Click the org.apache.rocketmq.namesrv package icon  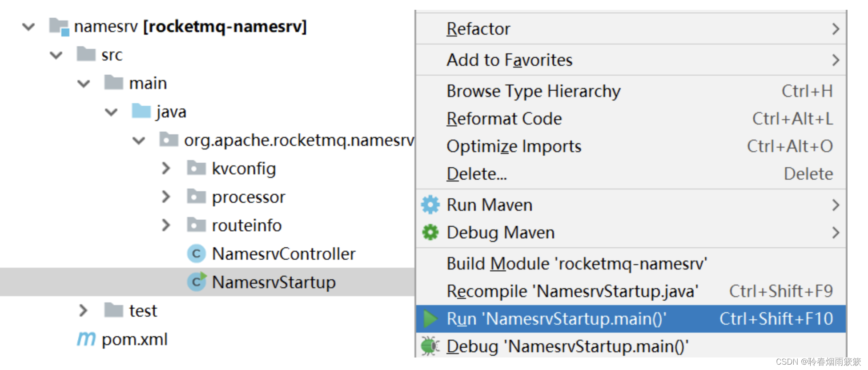click(169, 140)
